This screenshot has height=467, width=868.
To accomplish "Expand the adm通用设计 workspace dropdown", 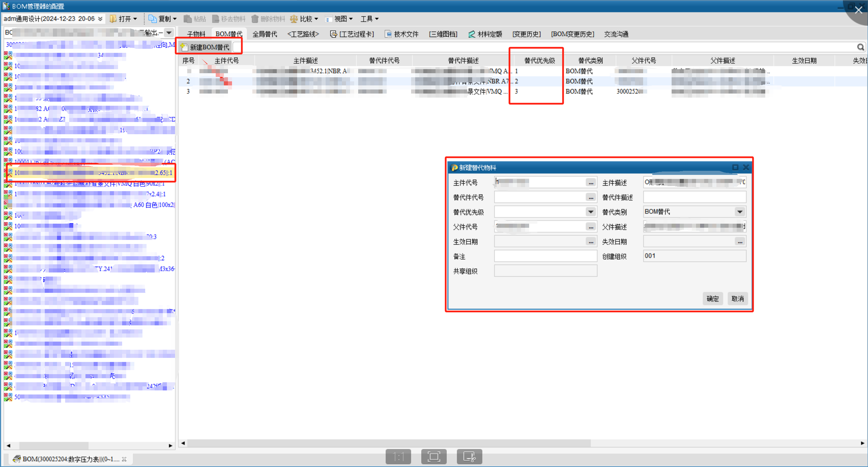I will tap(100, 19).
